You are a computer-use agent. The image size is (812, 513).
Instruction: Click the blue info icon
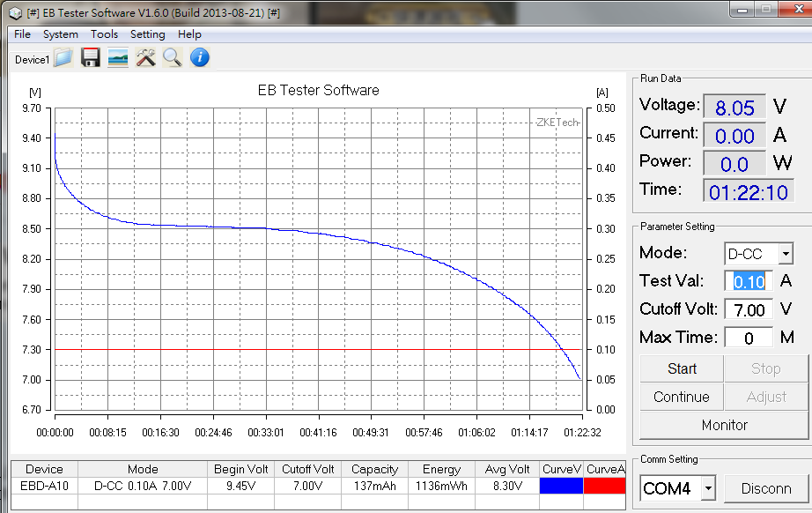(200, 58)
